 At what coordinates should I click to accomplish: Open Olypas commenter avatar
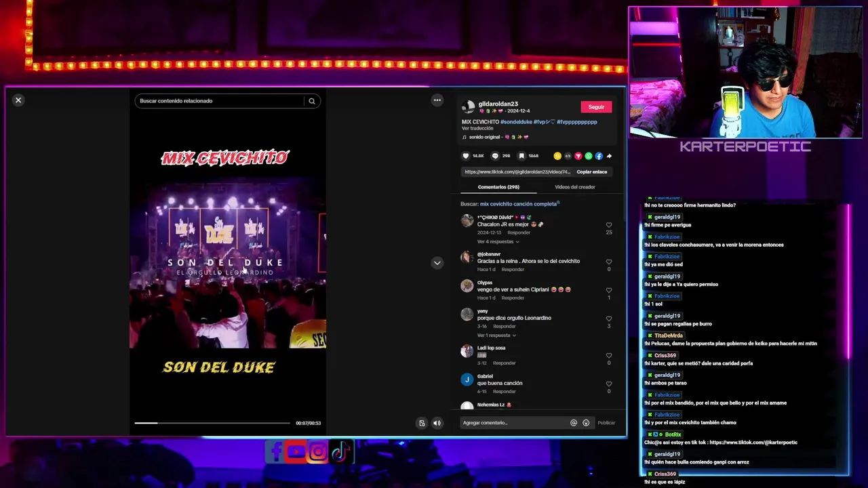coord(467,286)
